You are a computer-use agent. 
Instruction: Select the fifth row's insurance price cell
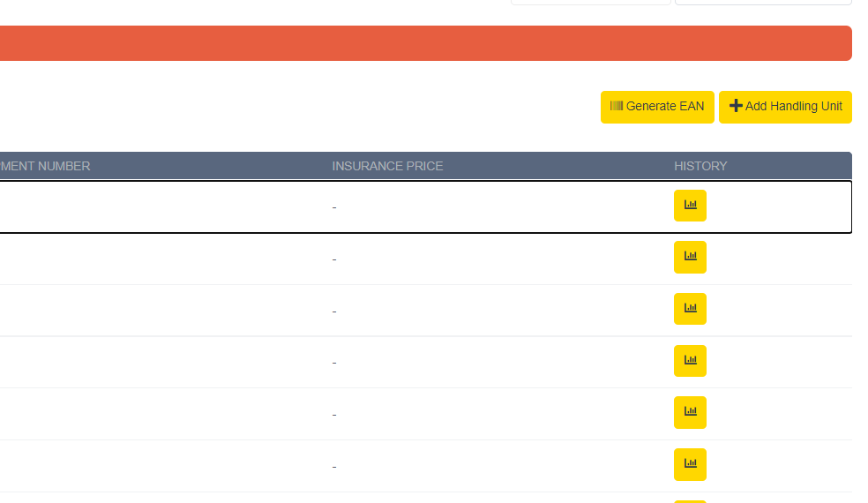point(334,415)
